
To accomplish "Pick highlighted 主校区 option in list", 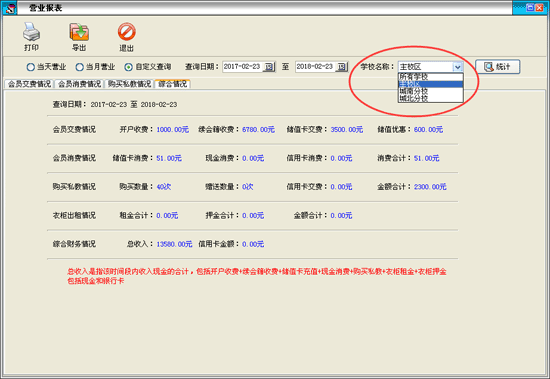I will [x=430, y=84].
